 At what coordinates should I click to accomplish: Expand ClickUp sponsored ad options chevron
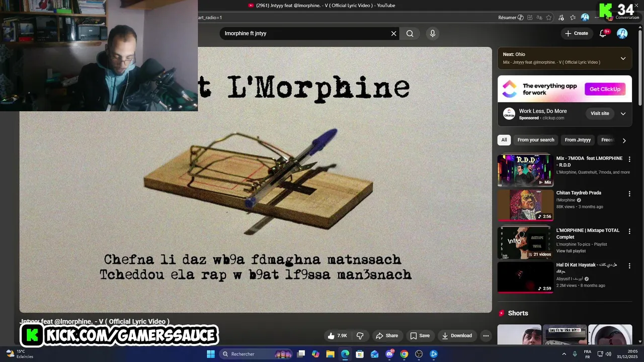623,114
